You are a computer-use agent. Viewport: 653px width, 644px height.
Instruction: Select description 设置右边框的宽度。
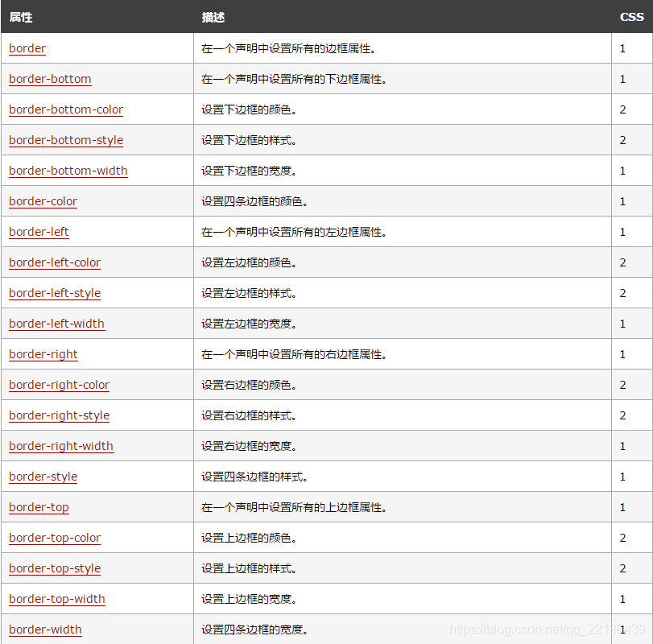click(x=249, y=446)
